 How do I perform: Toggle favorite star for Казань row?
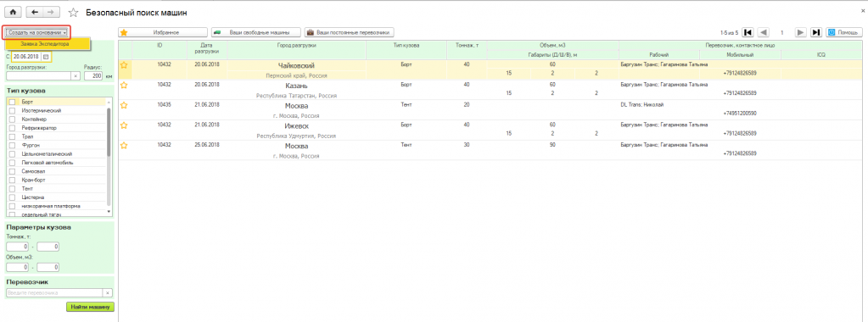[x=124, y=86]
